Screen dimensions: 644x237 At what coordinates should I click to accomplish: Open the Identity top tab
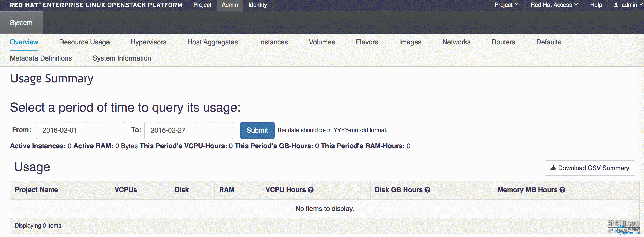coord(257,5)
